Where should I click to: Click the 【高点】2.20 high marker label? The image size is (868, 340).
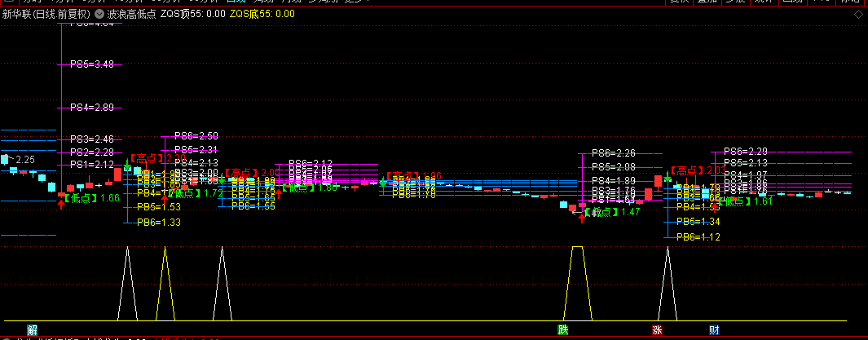[x=158, y=158]
